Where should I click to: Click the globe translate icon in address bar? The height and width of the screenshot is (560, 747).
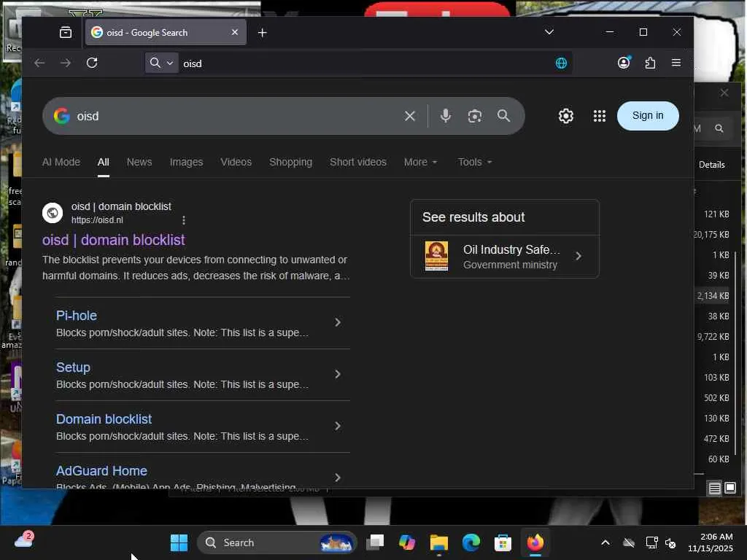(561, 63)
